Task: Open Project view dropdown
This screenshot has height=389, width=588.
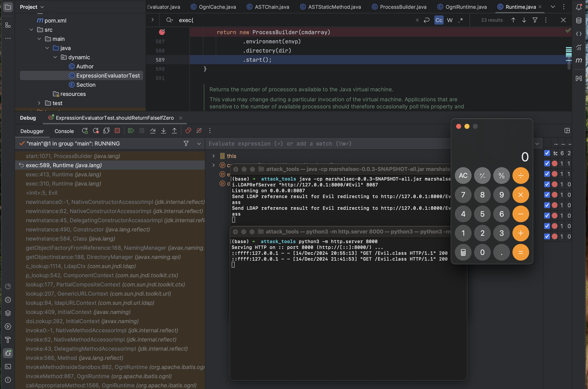Action: pos(32,7)
